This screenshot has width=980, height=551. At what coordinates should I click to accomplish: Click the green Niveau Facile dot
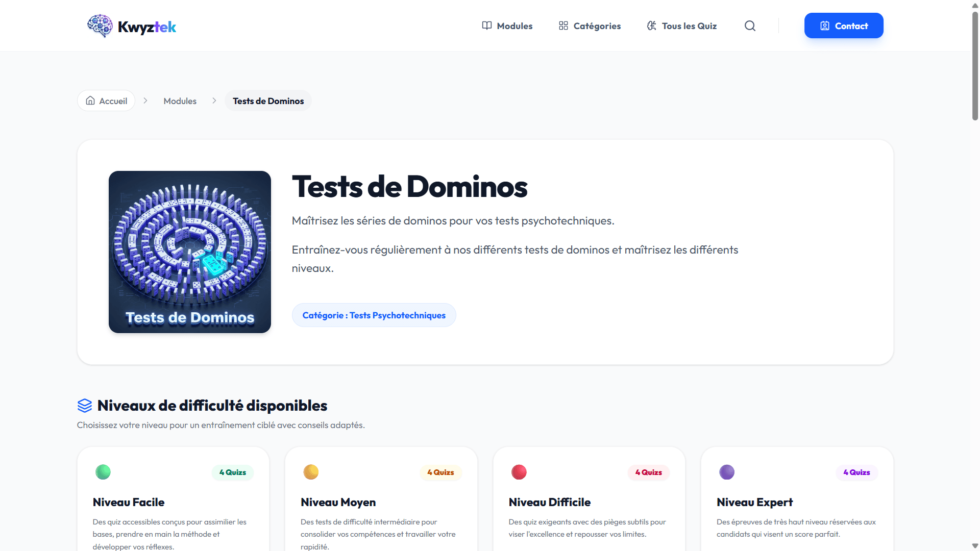[x=103, y=472]
